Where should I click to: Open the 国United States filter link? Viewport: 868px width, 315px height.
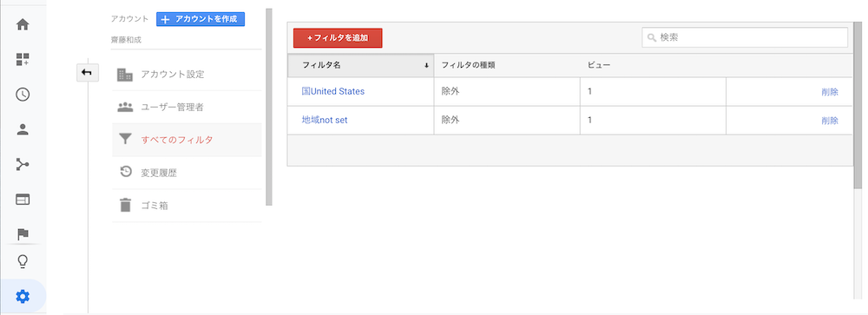(x=332, y=91)
